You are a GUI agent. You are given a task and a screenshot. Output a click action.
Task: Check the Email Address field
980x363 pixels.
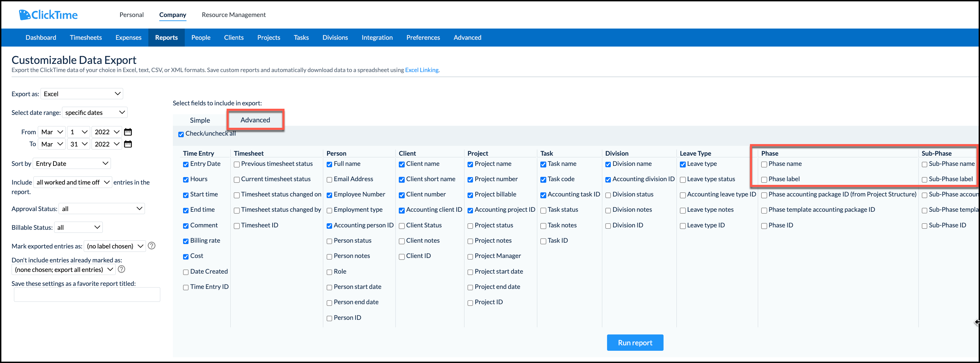[x=329, y=180]
